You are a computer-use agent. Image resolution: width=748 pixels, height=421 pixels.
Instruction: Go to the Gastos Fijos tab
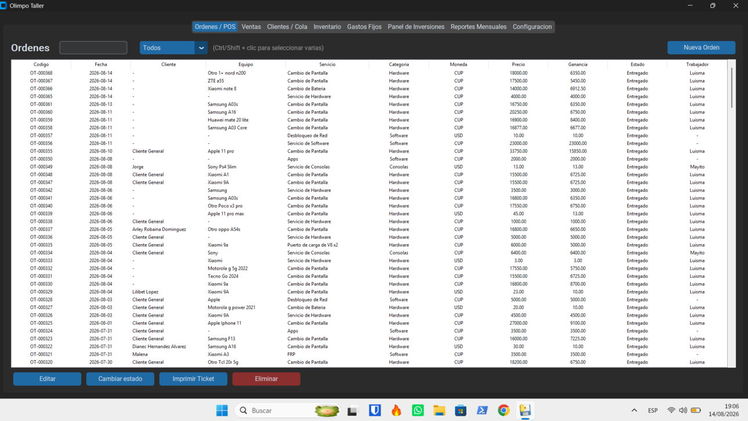(364, 27)
